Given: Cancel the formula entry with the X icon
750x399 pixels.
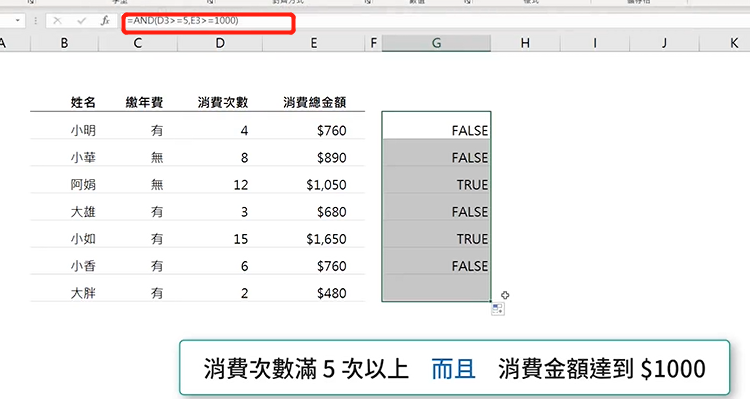Looking at the screenshot, I should (x=57, y=21).
